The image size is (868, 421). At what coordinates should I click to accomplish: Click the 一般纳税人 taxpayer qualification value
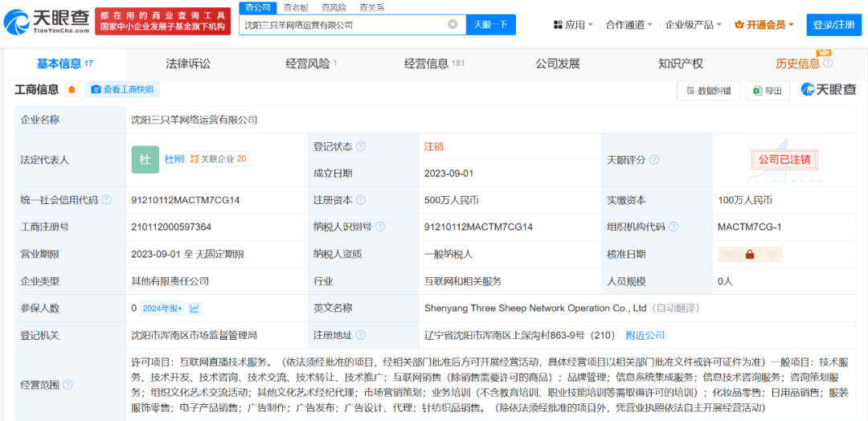point(448,255)
